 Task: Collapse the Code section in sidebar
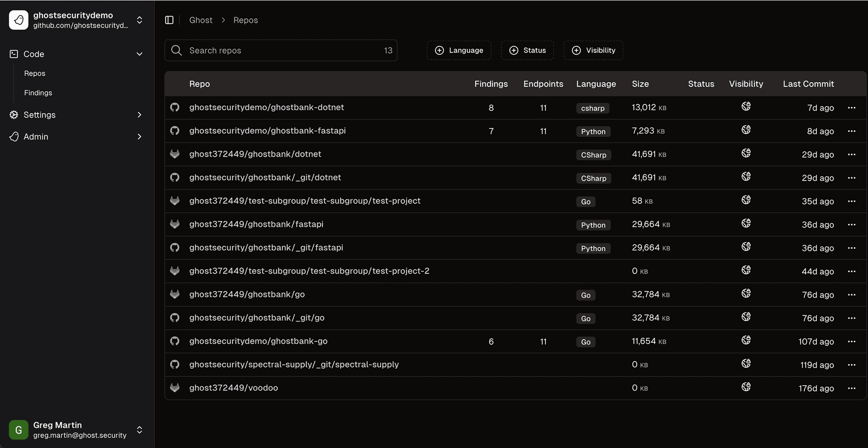pos(139,54)
